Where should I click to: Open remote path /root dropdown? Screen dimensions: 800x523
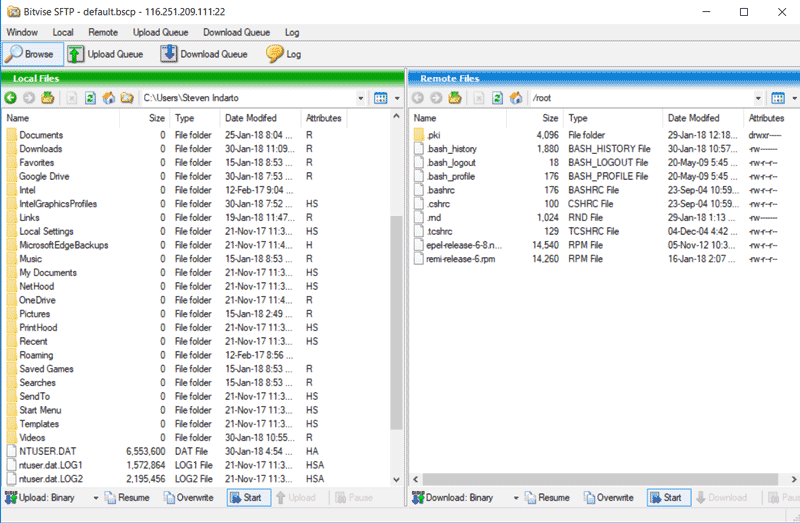pos(758,98)
